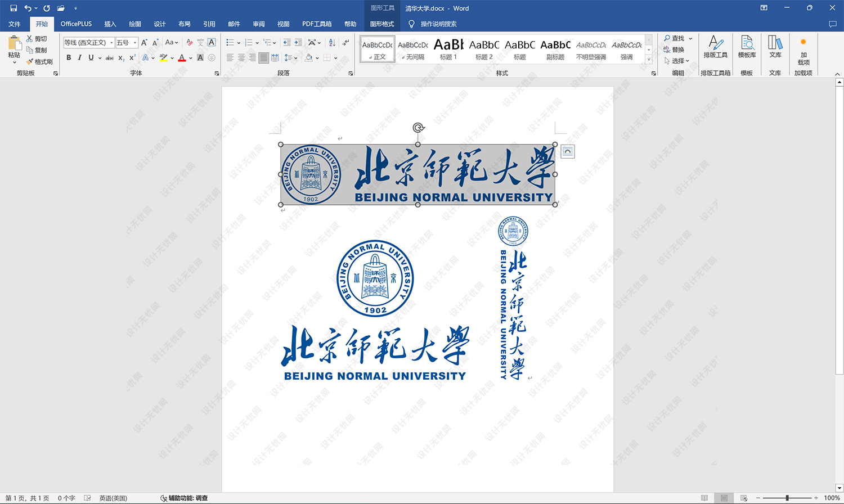
Task: Click the comments speech-bubble icon
Action: [833, 24]
